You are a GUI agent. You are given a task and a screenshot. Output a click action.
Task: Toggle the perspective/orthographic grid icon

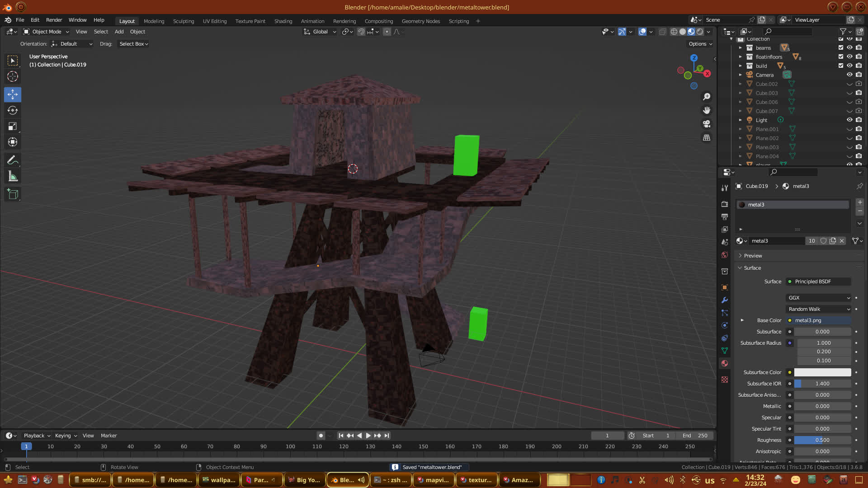[707, 138]
